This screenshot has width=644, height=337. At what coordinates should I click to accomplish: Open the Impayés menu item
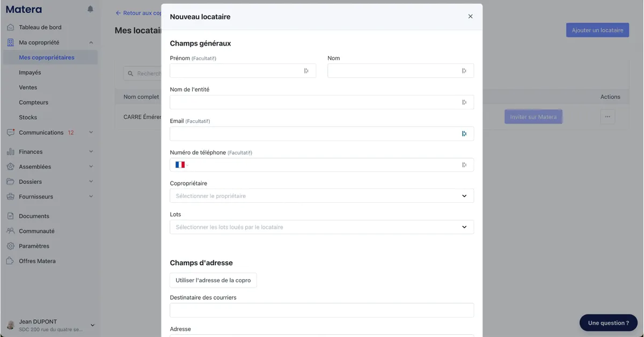30,72
